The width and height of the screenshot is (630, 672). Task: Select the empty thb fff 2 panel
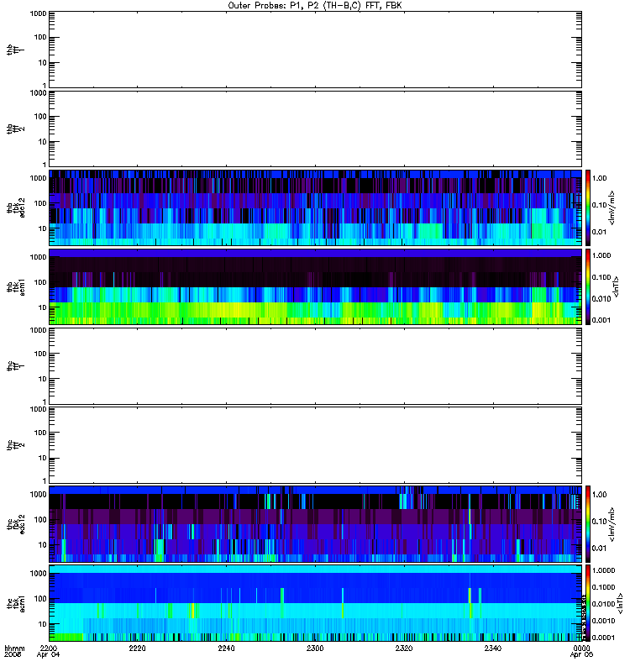pyautogui.click(x=315, y=129)
